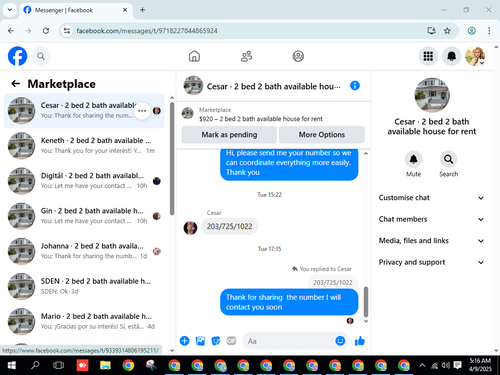Image resolution: width=500 pixels, height=375 pixels.
Task: Click the browser address bar URL
Action: 147,31
